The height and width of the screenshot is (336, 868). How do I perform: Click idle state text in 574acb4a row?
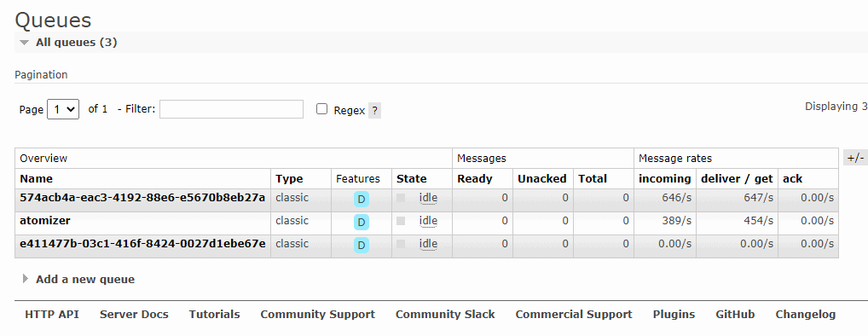pyautogui.click(x=429, y=198)
